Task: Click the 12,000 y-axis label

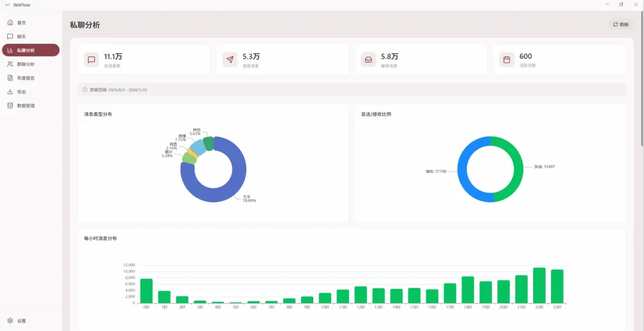Action: tap(129, 265)
